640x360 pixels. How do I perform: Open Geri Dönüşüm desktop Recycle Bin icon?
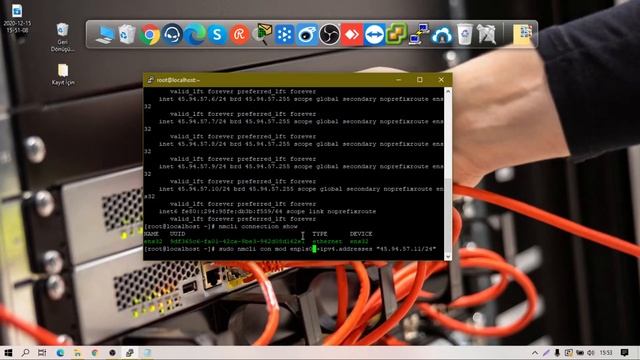pyautogui.click(x=62, y=38)
